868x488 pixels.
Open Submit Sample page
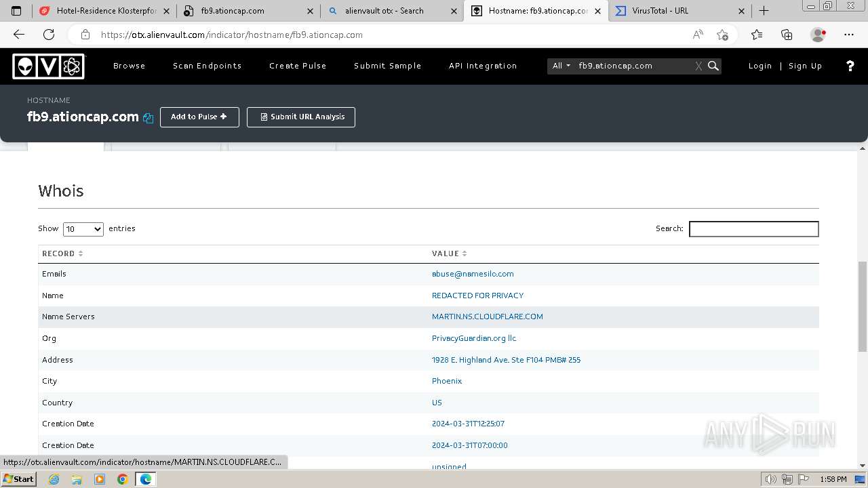(x=387, y=66)
